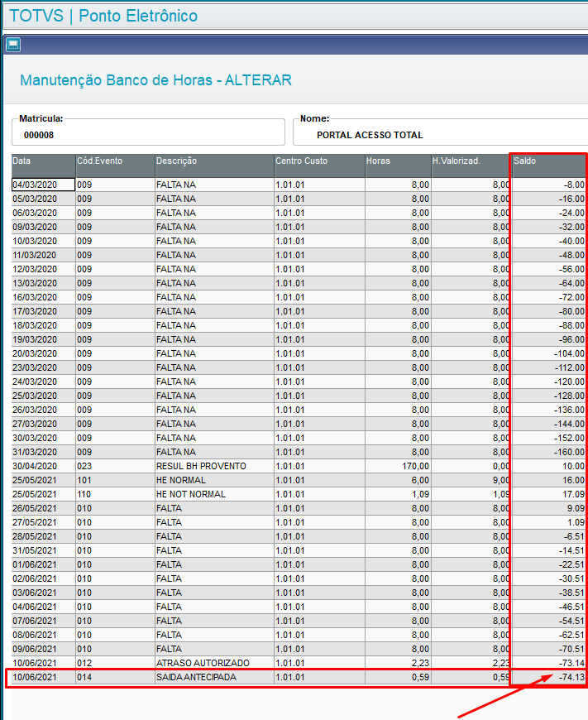588x720 pixels.
Task: Click the description HE NOT NORMAL
Action: (191, 494)
